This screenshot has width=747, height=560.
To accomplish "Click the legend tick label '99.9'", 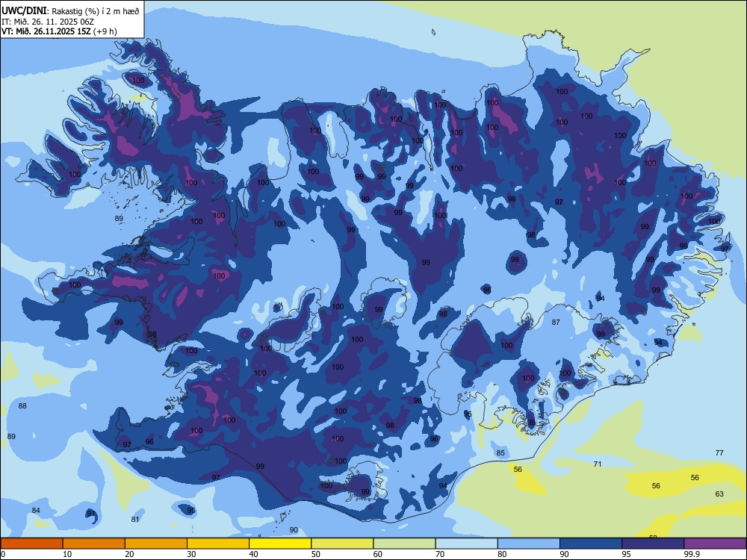I will (691, 554).
